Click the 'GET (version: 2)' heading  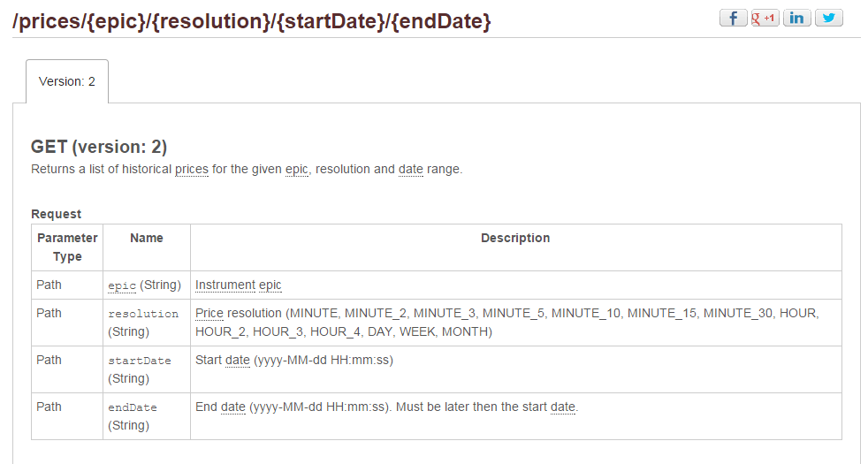pyautogui.click(x=99, y=147)
